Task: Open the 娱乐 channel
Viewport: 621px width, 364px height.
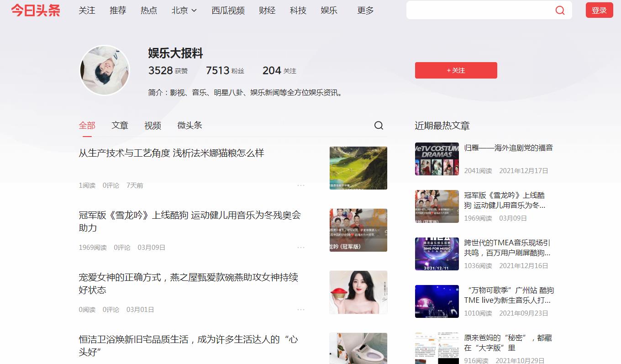Action: (329, 10)
